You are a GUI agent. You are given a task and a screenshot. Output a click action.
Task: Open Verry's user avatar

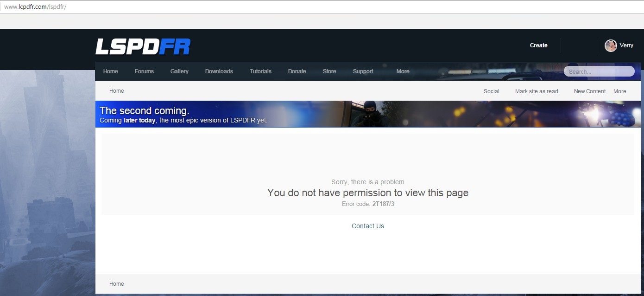click(611, 45)
